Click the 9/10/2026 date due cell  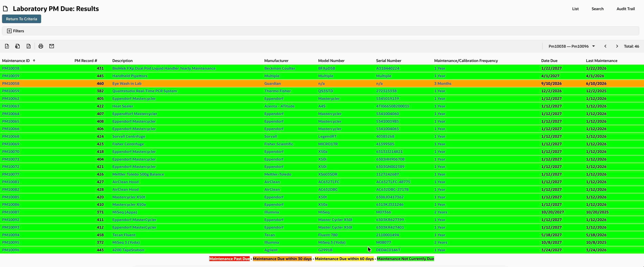click(552, 83)
